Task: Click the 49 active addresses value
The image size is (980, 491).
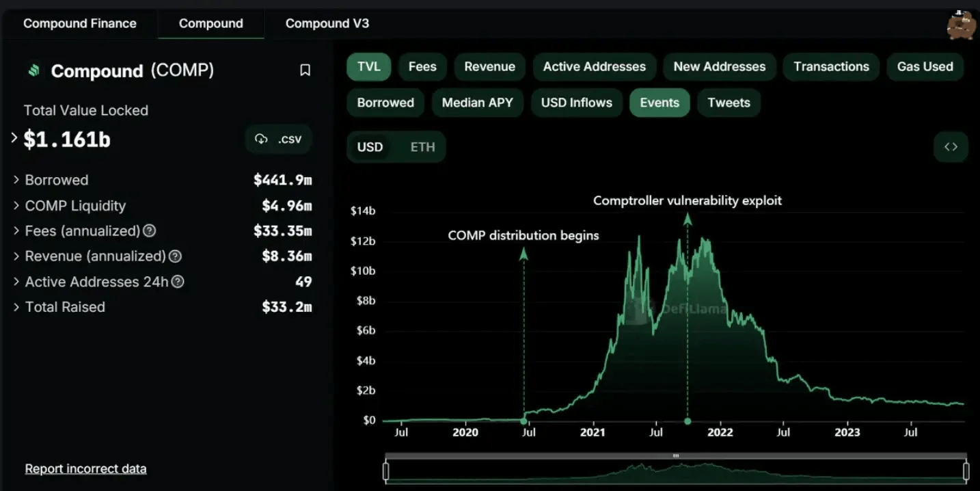Action: point(303,282)
